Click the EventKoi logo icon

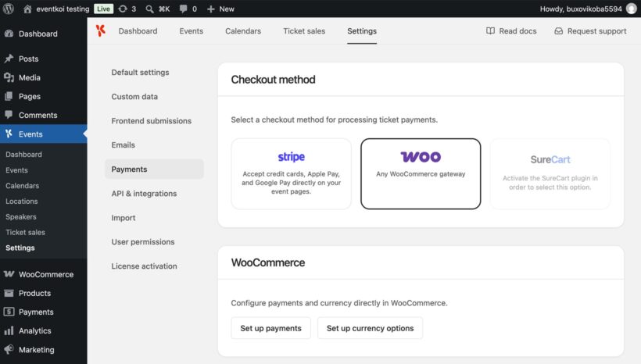coord(101,30)
